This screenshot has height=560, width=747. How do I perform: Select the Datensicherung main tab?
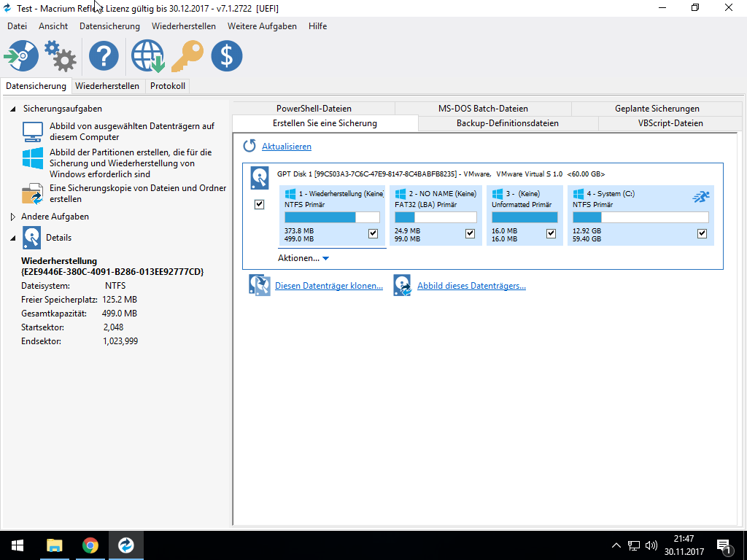pos(36,86)
